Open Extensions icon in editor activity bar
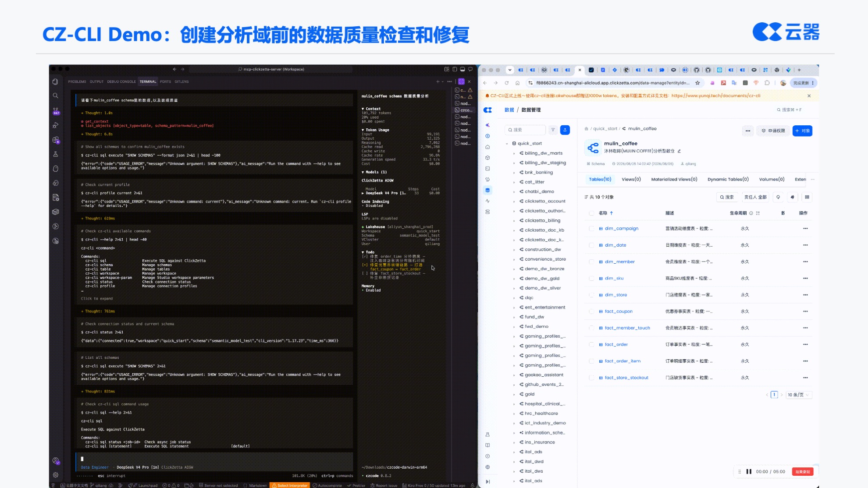This screenshot has height=488, width=868. coord(56,140)
